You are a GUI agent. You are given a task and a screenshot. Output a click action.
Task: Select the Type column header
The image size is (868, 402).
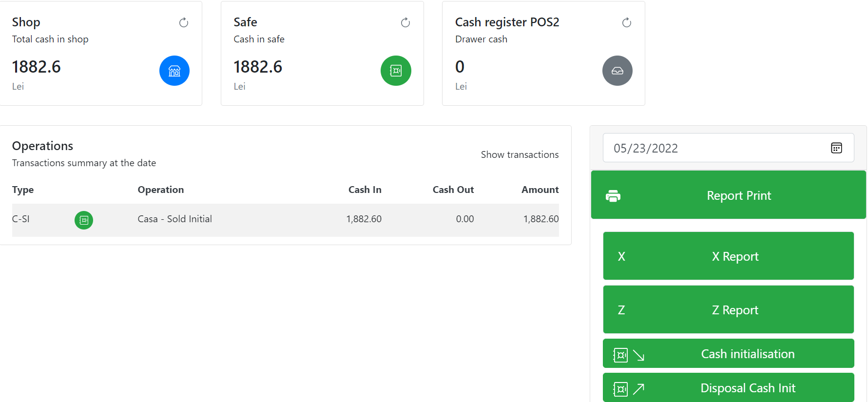pyautogui.click(x=23, y=190)
